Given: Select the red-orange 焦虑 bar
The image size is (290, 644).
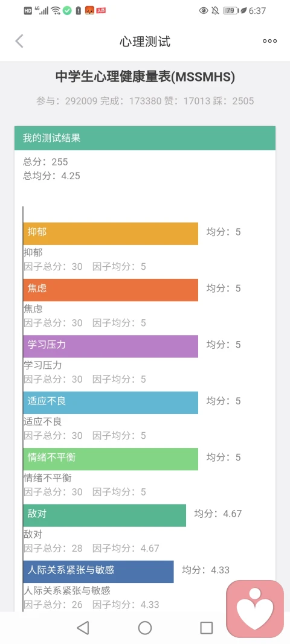Looking at the screenshot, I should [111, 290].
